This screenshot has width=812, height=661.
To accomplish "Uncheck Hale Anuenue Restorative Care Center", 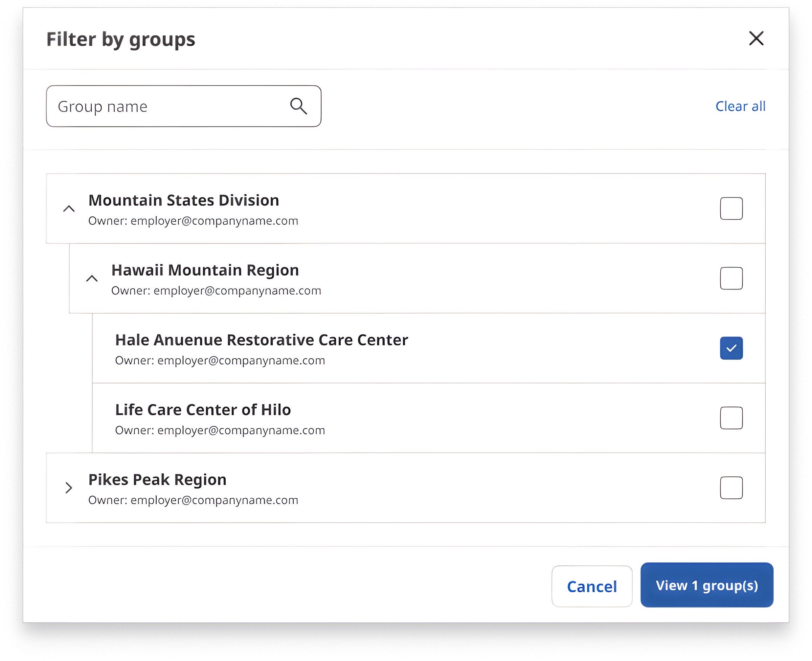I will [x=731, y=348].
